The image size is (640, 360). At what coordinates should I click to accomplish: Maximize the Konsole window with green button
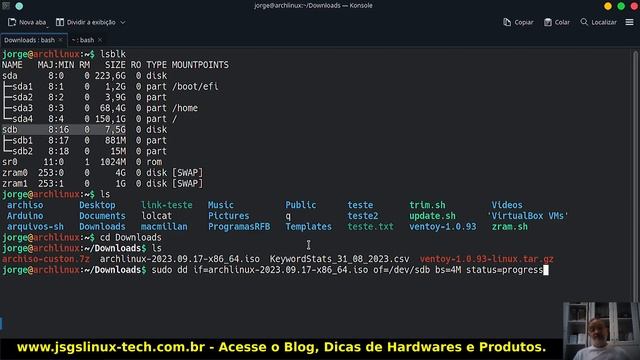click(x=621, y=6)
